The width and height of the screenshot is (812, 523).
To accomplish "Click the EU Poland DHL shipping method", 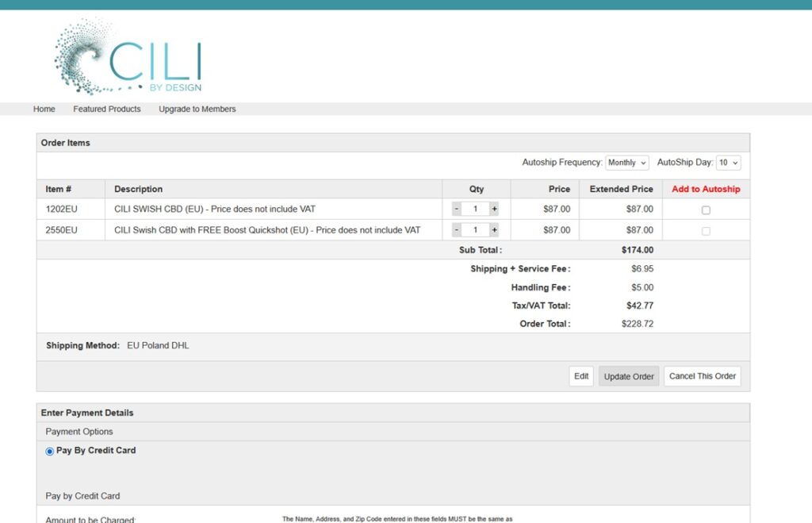I will pyautogui.click(x=158, y=345).
